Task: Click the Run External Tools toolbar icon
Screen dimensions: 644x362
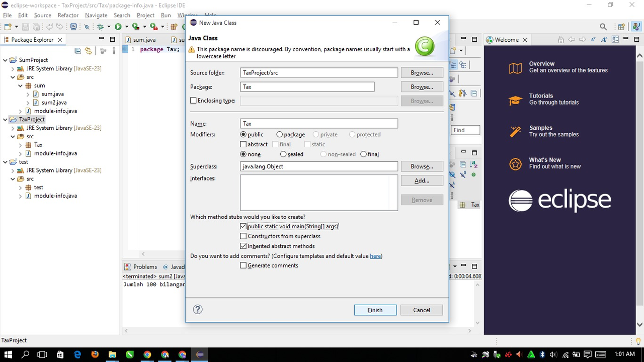Action: click(x=153, y=27)
